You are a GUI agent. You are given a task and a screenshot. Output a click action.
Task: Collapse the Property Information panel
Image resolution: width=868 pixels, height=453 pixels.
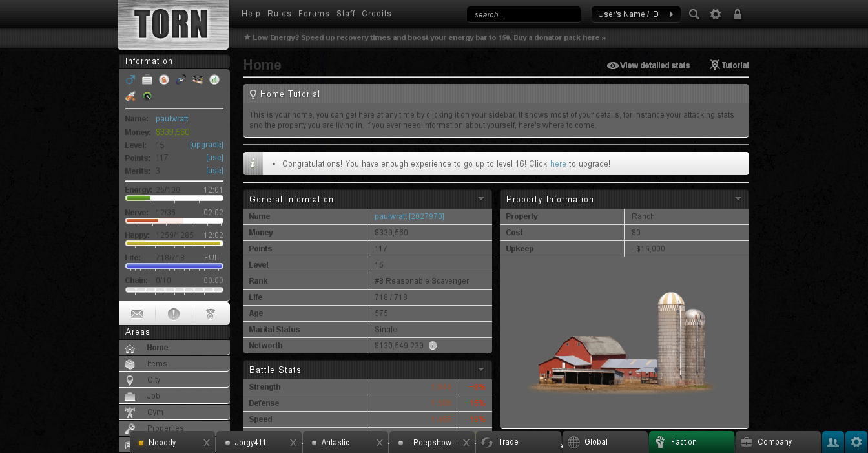tap(738, 199)
